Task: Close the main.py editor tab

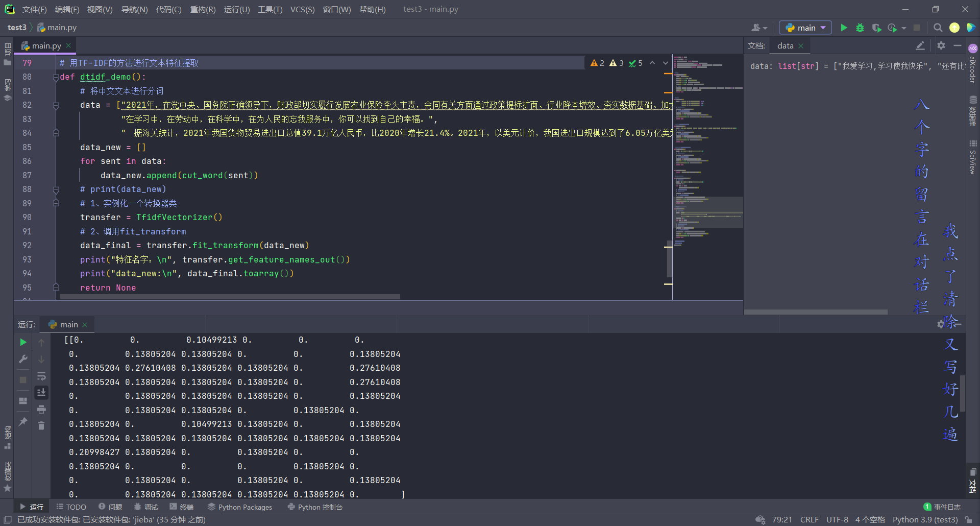Action: (68, 45)
